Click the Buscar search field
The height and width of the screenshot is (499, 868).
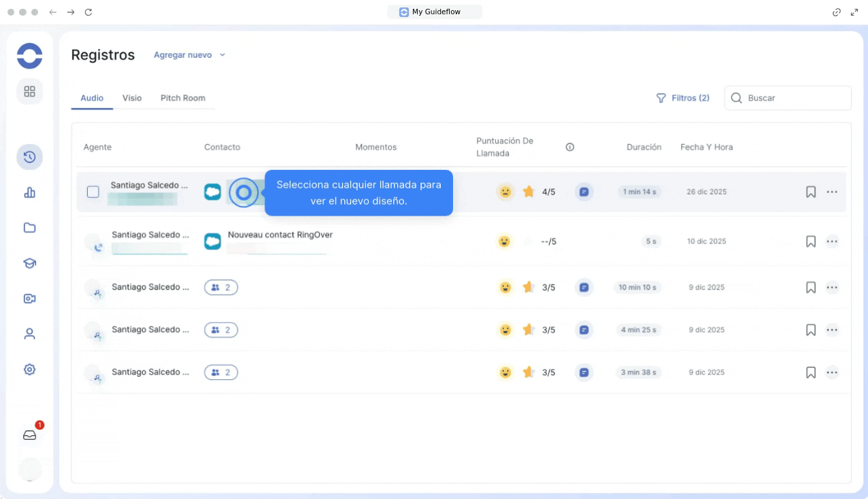click(795, 98)
